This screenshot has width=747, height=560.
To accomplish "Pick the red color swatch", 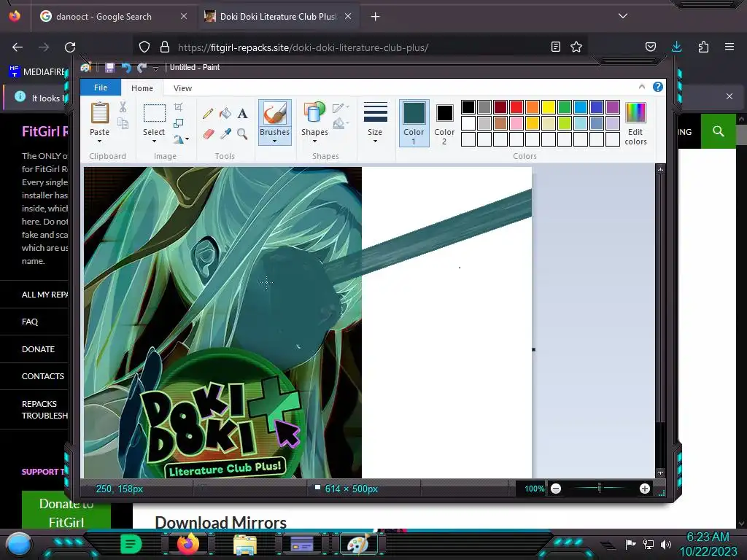I will (x=516, y=107).
